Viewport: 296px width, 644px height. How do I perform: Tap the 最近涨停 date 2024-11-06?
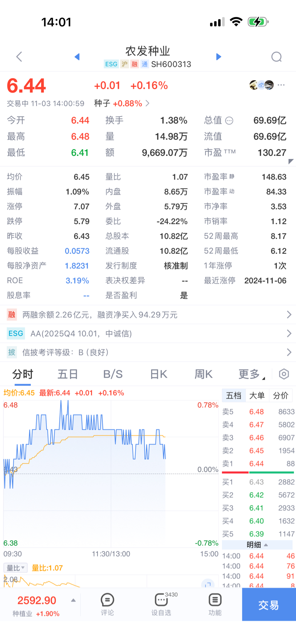[x=265, y=281]
